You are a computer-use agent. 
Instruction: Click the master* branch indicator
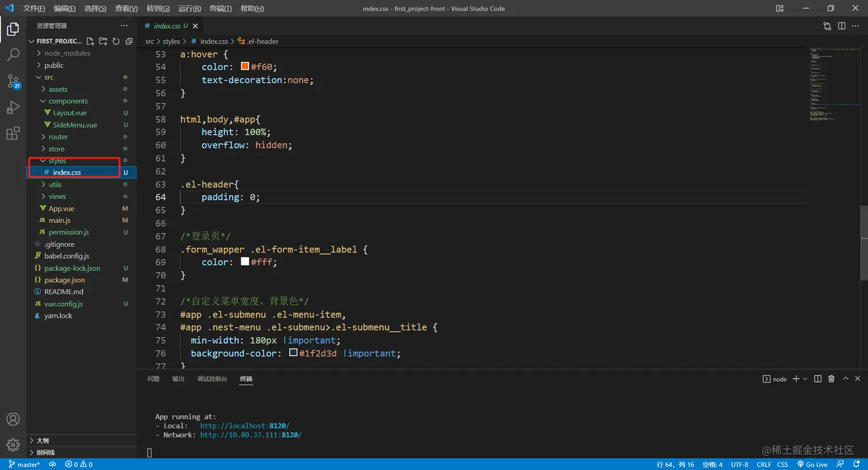24,464
